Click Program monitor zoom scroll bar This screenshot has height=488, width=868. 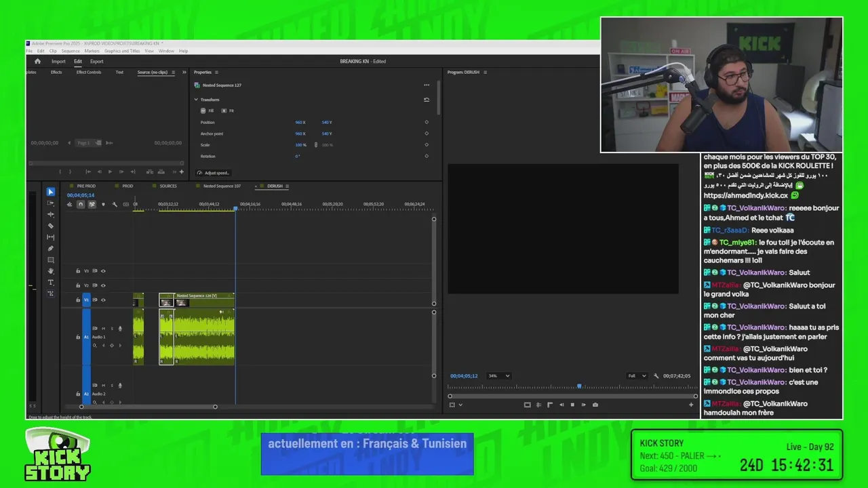pyautogui.click(x=573, y=396)
